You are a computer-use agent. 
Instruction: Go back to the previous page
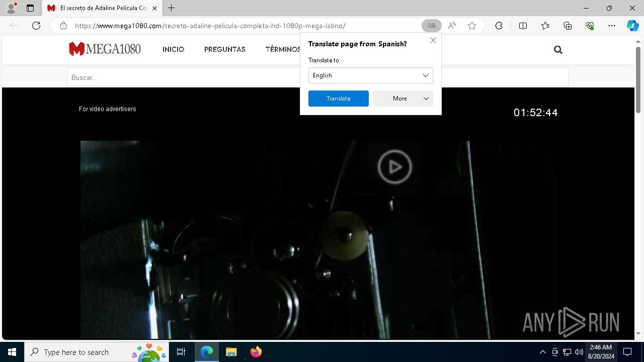(14, 26)
